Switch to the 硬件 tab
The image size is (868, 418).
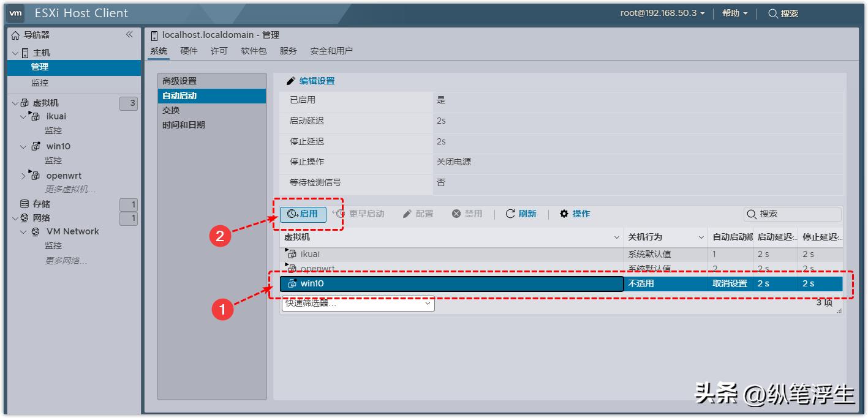click(188, 51)
